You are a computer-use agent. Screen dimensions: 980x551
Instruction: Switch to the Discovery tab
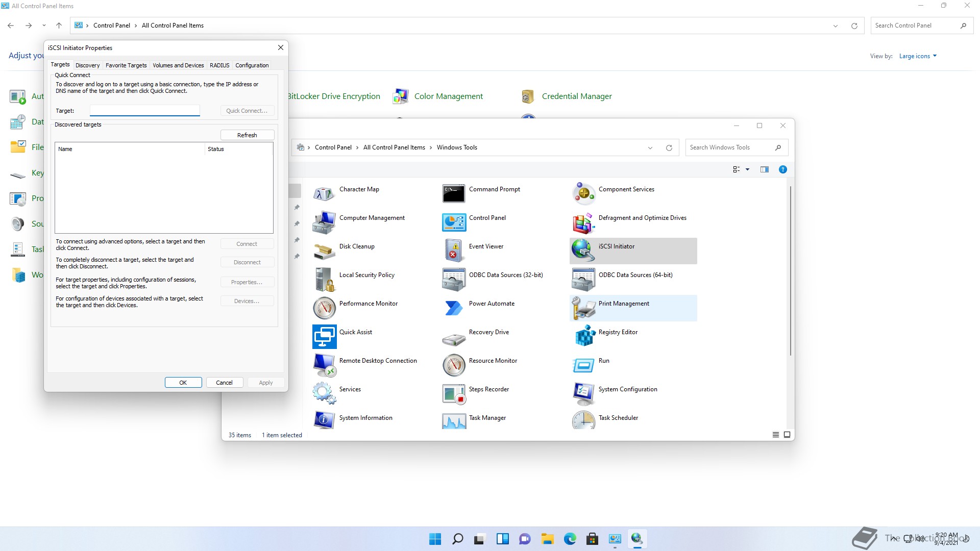coord(87,65)
